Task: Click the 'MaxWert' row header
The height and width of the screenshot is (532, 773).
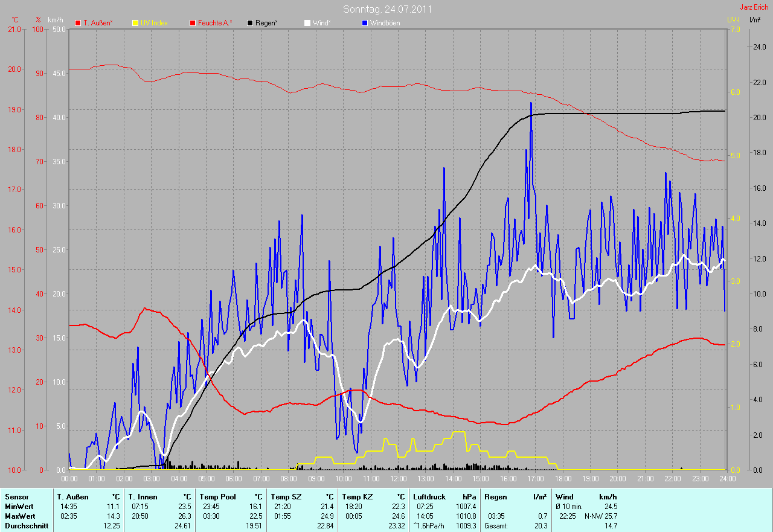Action: (x=20, y=516)
